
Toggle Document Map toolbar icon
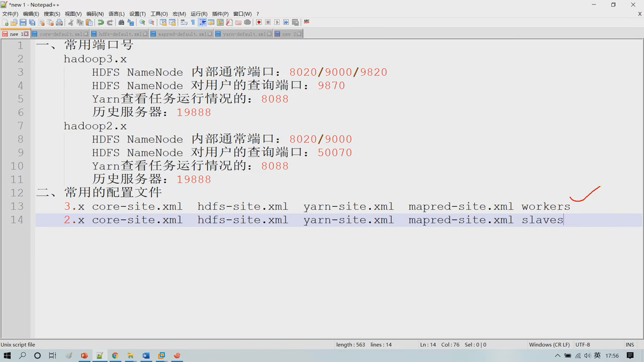pos(220,22)
